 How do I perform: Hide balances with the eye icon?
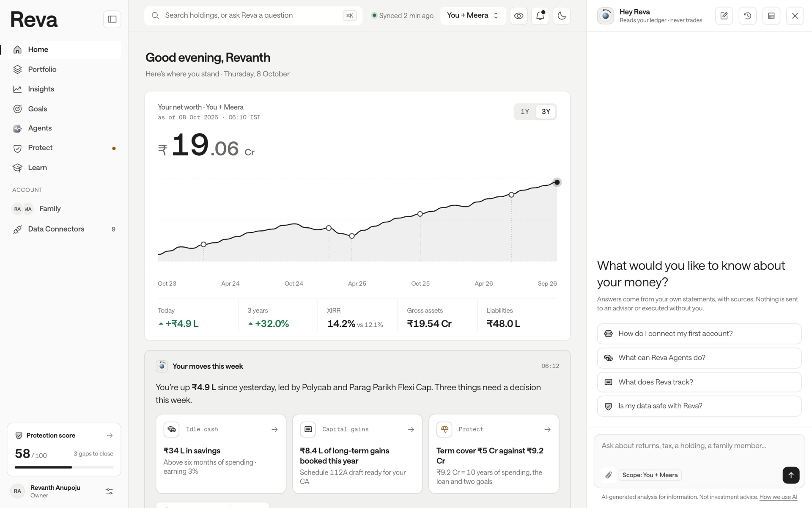tap(518, 16)
